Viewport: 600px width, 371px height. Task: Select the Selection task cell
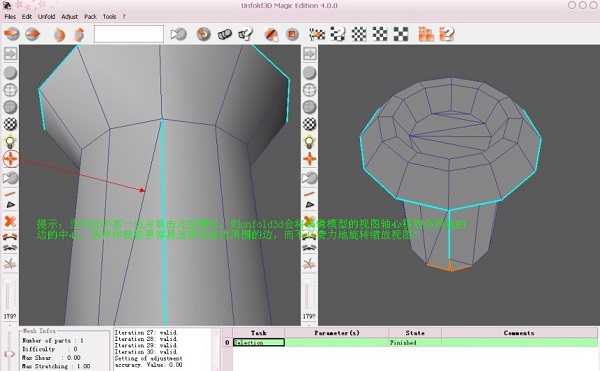tap(259, 342)
